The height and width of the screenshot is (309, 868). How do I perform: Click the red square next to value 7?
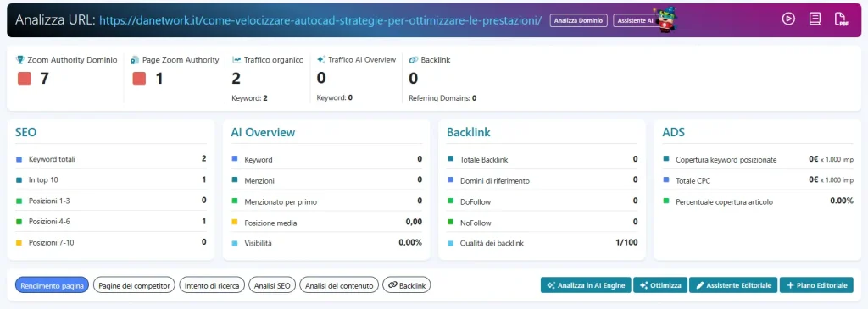click(25, 79)
